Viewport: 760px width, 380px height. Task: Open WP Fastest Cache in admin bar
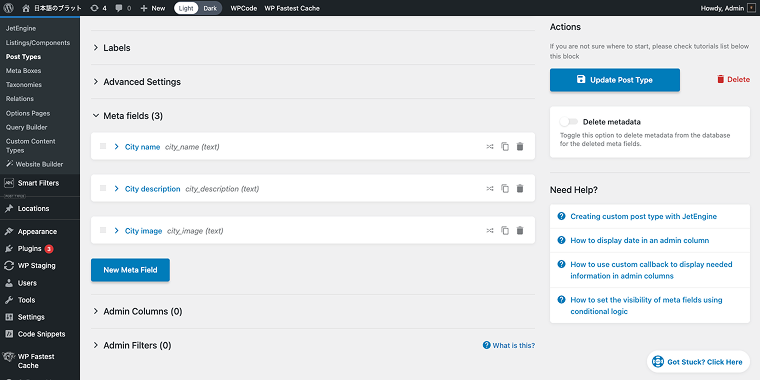tap(292, 8)
